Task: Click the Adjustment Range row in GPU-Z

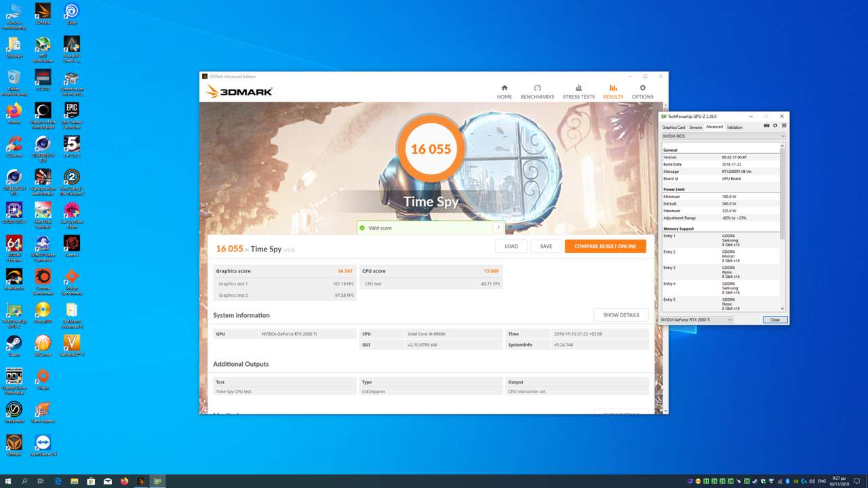Action: pos(720,218)
